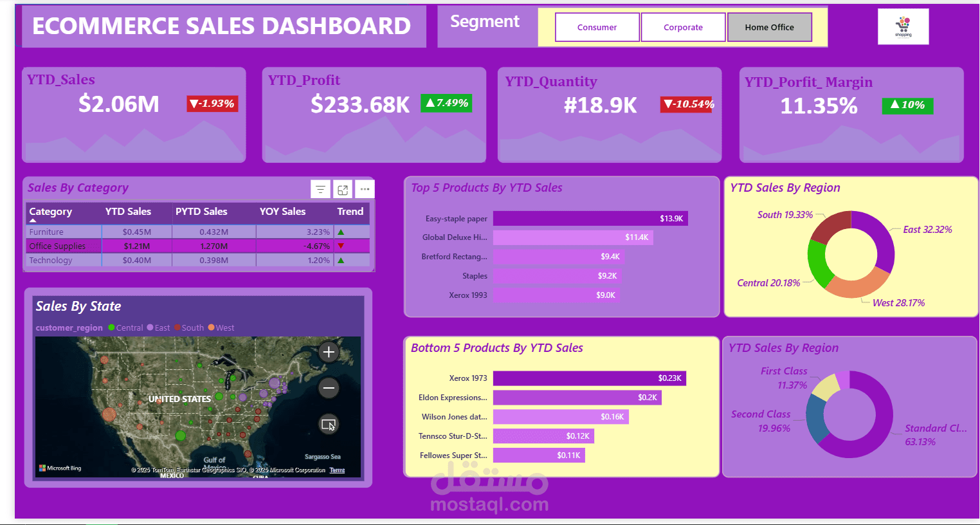Zoom out on the Sales By State map
This screenshot has width=980, height=525.
point(328,388)
